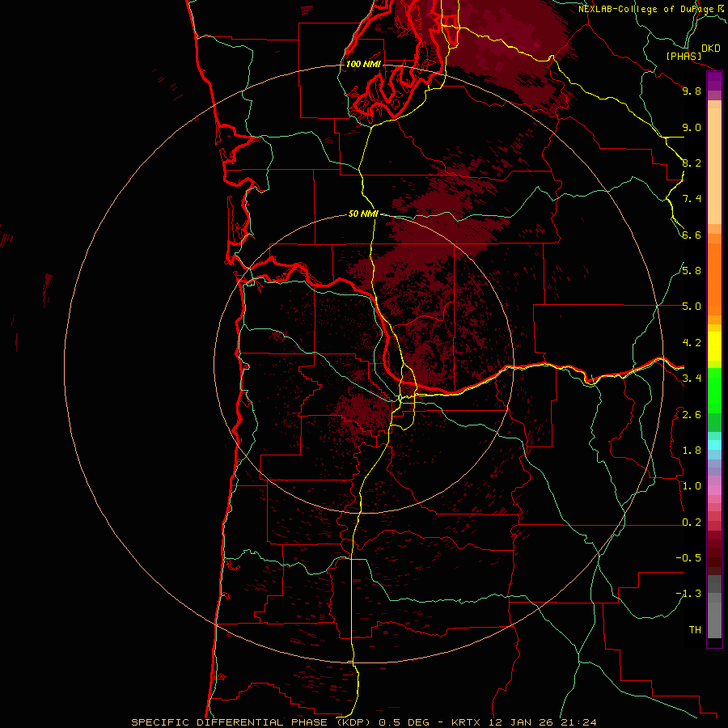Click the DKD [PHAS] legend title
The height and width of the screenshot is (728, 728).
coord(693,53)
